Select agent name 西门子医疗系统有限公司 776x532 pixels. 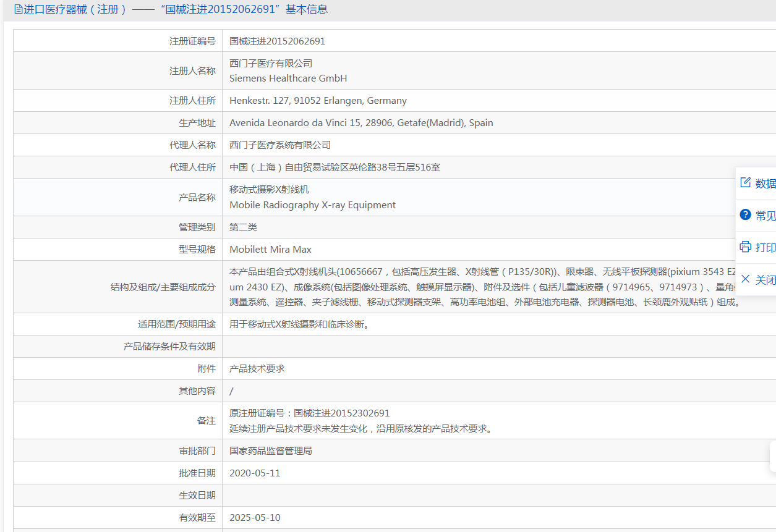tap(280, 145)
